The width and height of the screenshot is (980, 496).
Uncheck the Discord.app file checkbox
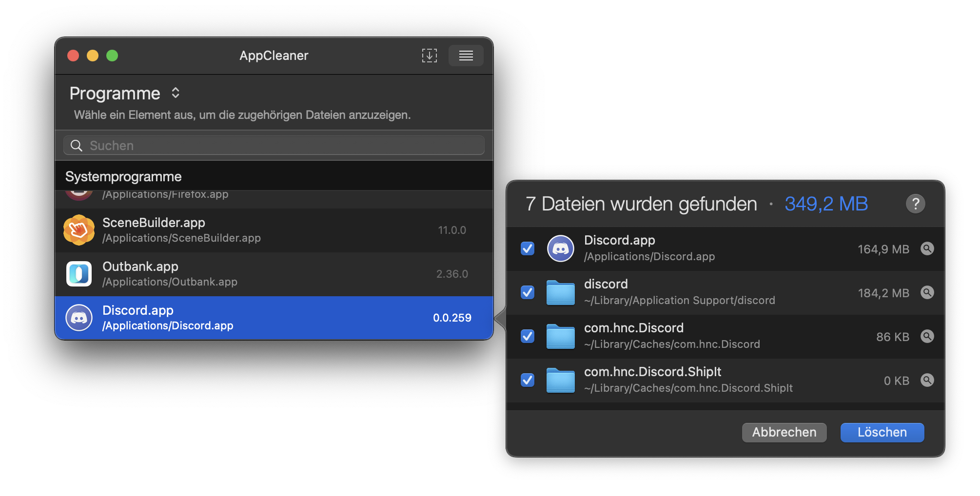point(528,248)
